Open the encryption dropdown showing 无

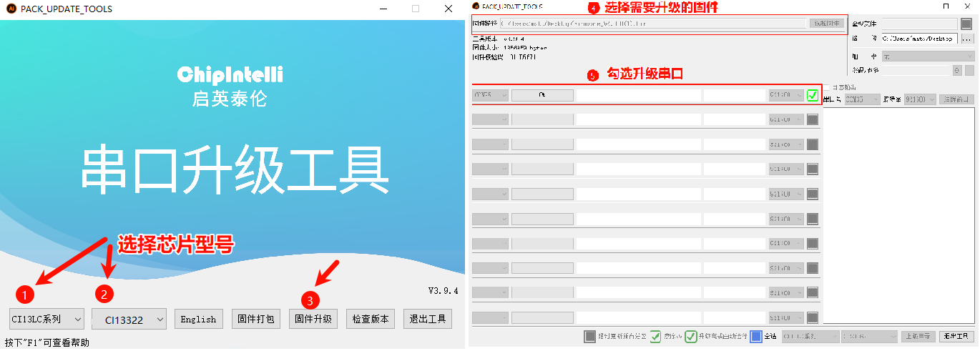coord(928,56)
